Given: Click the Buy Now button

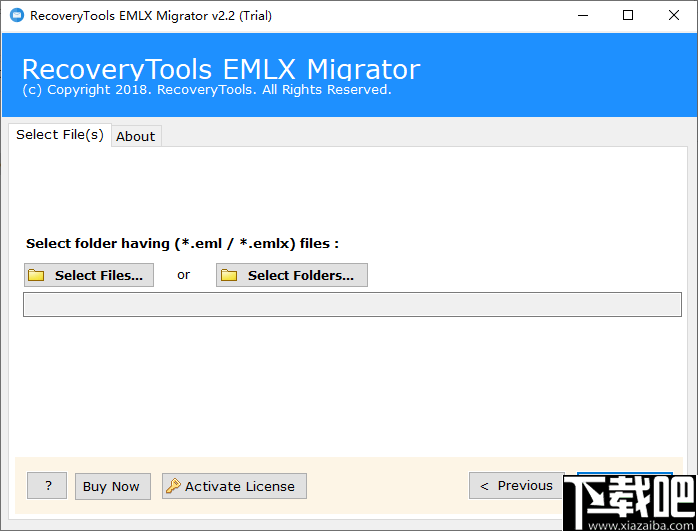Looking at the screenshot, I should point(113,486).
